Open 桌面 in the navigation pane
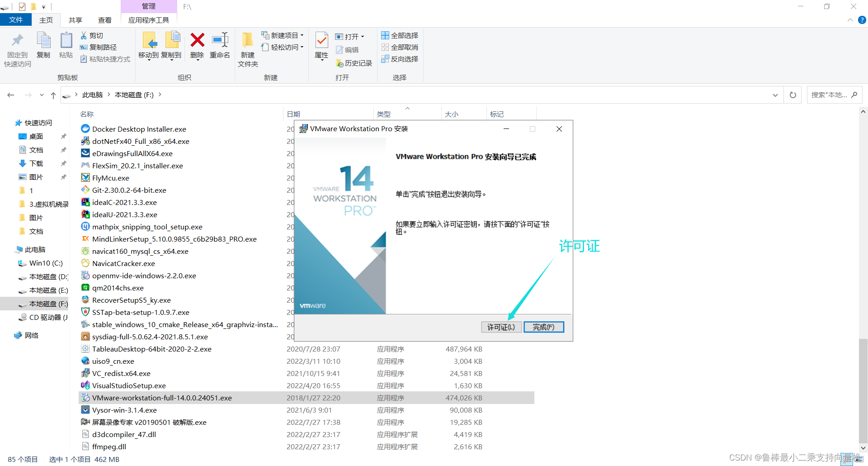The width and height of the screenshot is (868, 466). point(36,136)
